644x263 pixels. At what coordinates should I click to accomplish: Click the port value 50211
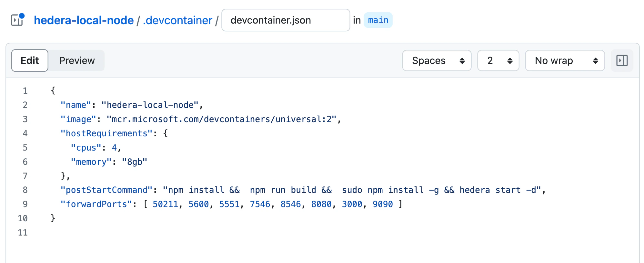pyautogui.click(x=165, y=204)
